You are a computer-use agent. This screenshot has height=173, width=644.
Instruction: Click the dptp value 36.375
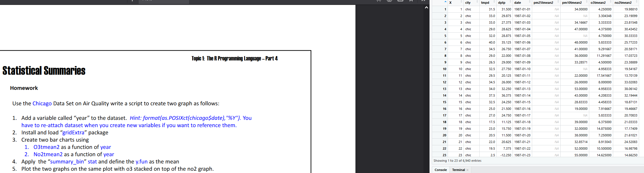point(506,95)
